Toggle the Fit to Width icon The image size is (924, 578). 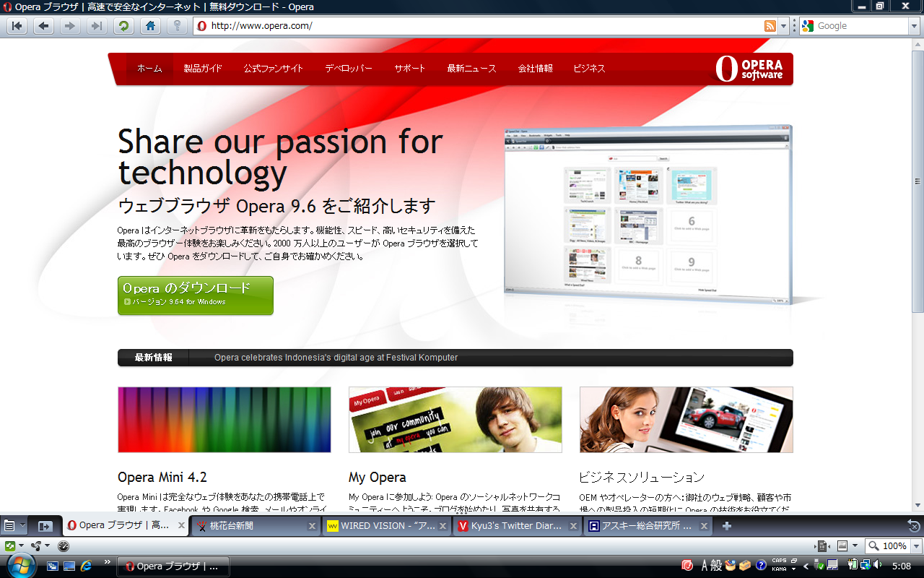(x=822, y=546)
